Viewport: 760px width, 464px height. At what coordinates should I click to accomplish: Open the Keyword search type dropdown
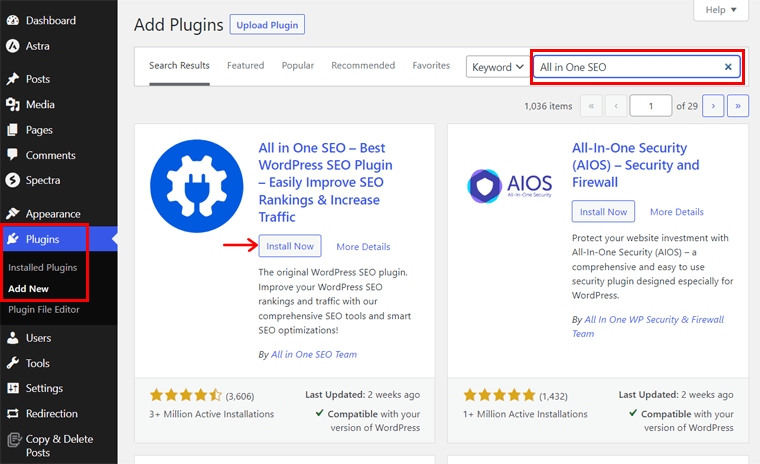(x=498, y=67)
